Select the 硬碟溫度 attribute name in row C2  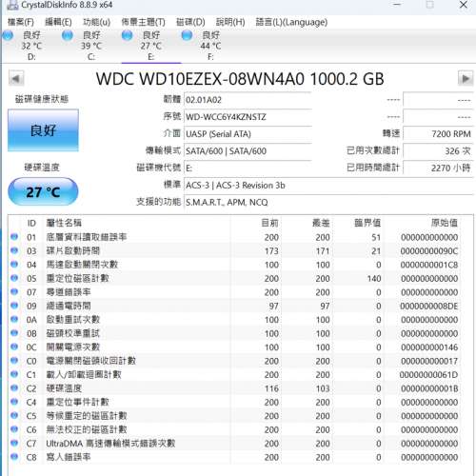point(64,388)
